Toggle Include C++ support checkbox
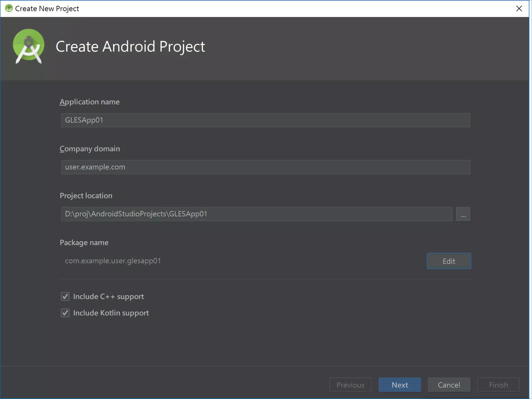This screenshot has height=399, width=532. tap(65, 296)
